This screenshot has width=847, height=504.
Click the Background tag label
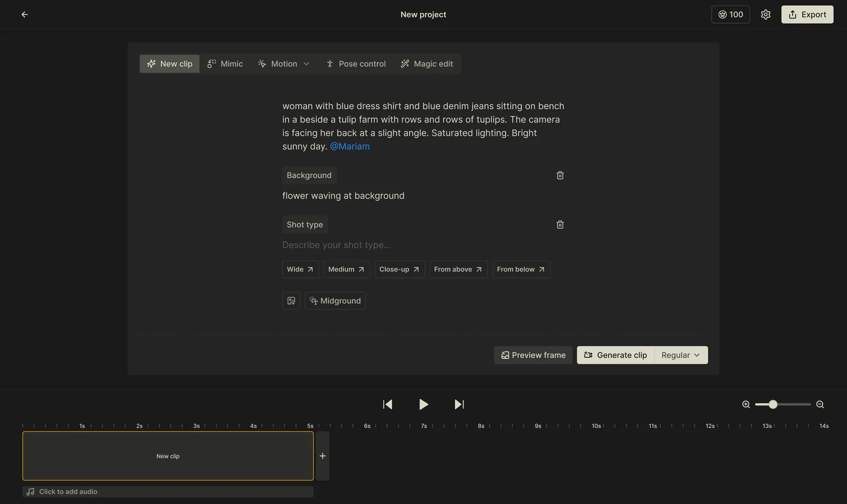tap(309, 175)
